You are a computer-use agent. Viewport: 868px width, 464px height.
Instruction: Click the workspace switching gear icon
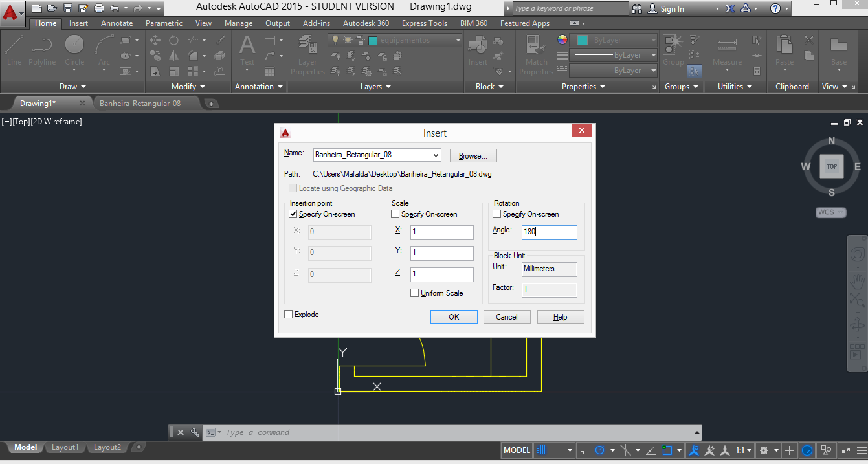coord(764,450)
